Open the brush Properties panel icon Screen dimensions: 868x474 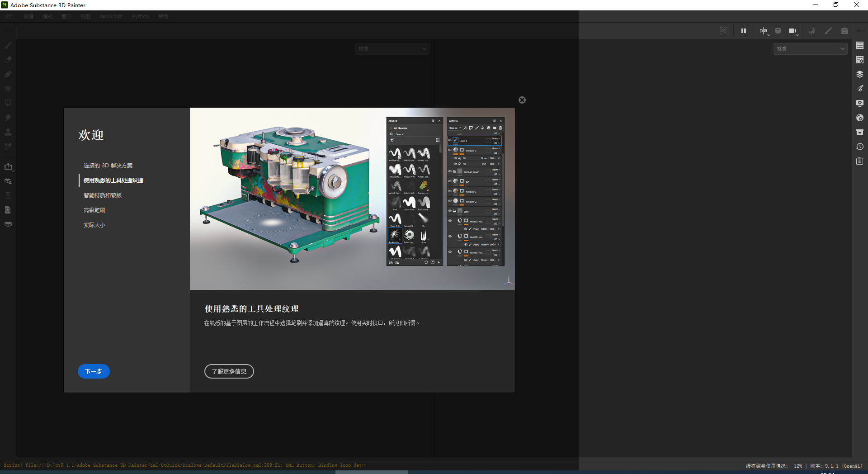860,89
